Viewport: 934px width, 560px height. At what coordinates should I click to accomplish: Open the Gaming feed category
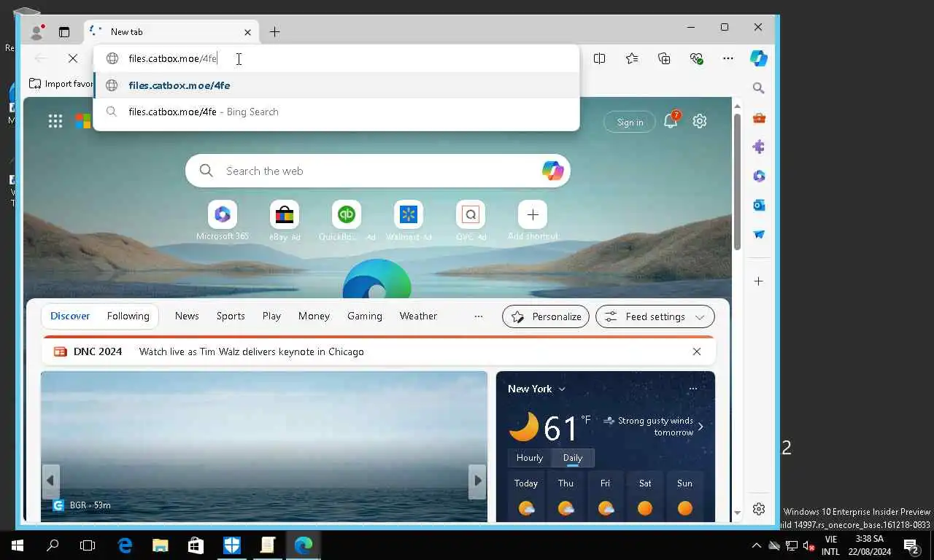click(x=365, y=316)
